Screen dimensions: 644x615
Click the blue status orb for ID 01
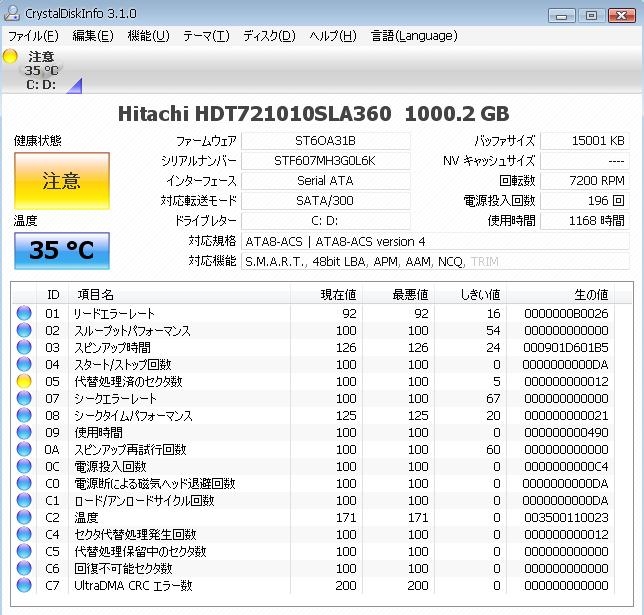pos(24,313)
